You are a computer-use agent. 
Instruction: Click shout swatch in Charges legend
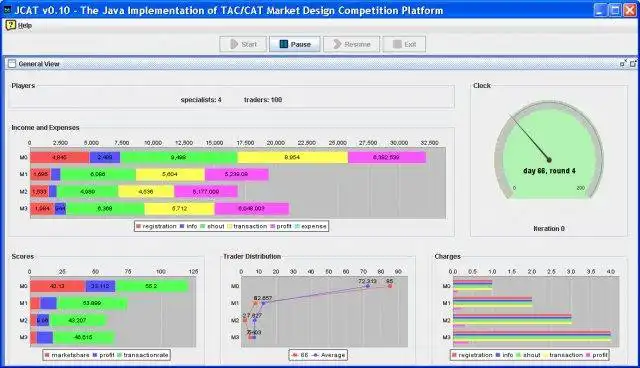coord(518,355)
